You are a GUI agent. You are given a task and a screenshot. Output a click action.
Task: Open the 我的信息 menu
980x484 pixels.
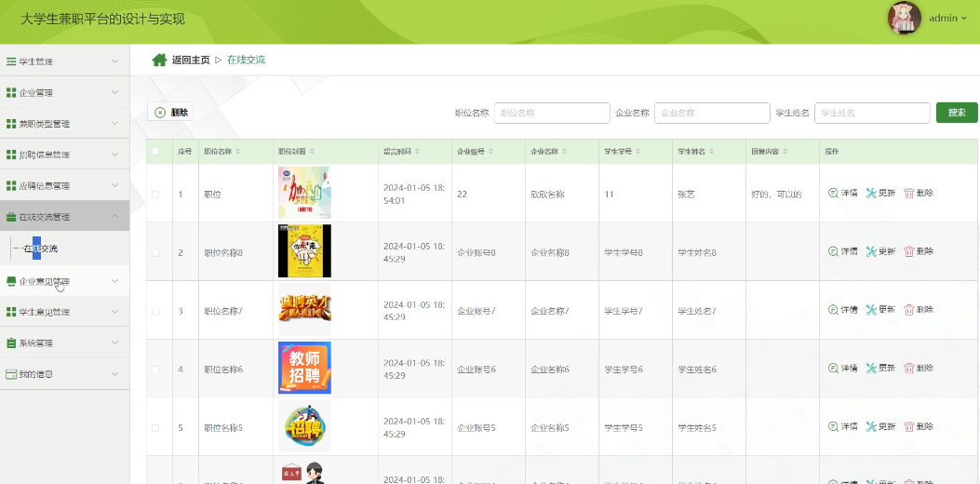point(65,374)
